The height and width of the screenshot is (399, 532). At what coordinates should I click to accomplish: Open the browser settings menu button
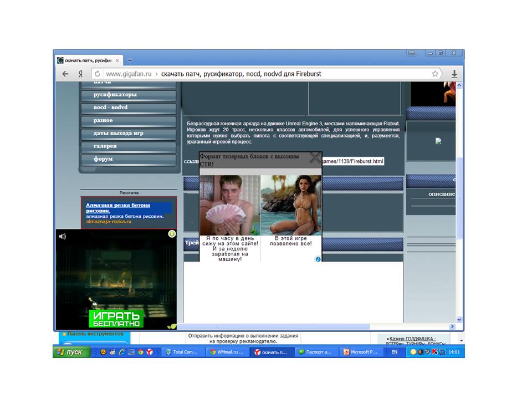click(412, 53)
